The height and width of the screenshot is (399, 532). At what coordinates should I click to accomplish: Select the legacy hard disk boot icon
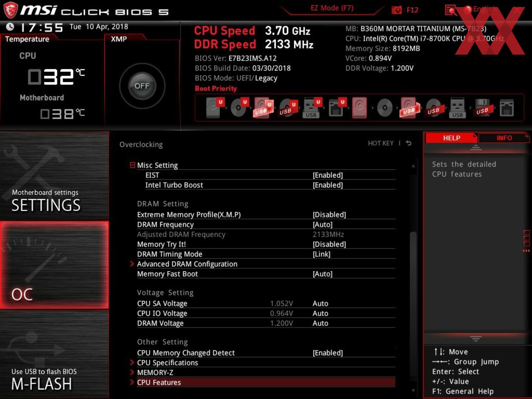(359, 108)
